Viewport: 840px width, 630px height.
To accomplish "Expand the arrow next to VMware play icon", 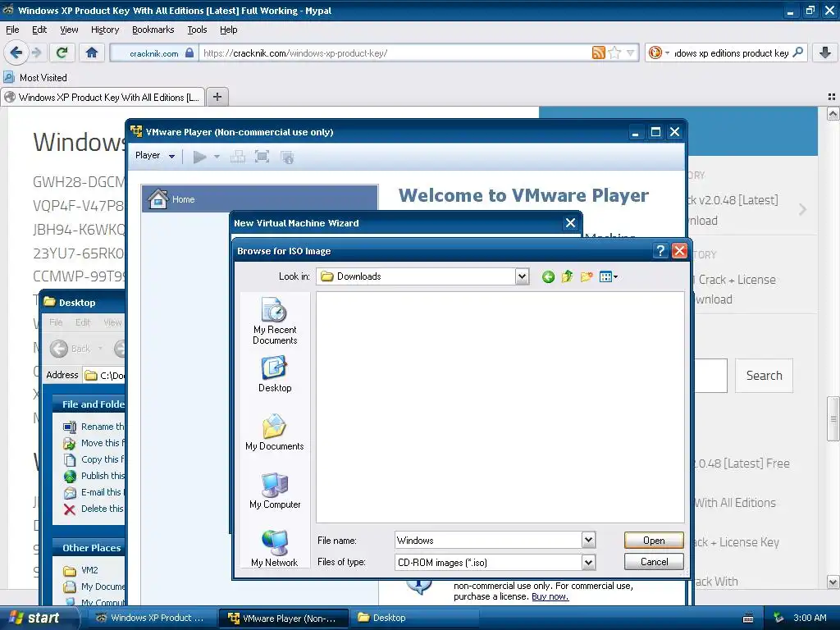I will point(217,157).
